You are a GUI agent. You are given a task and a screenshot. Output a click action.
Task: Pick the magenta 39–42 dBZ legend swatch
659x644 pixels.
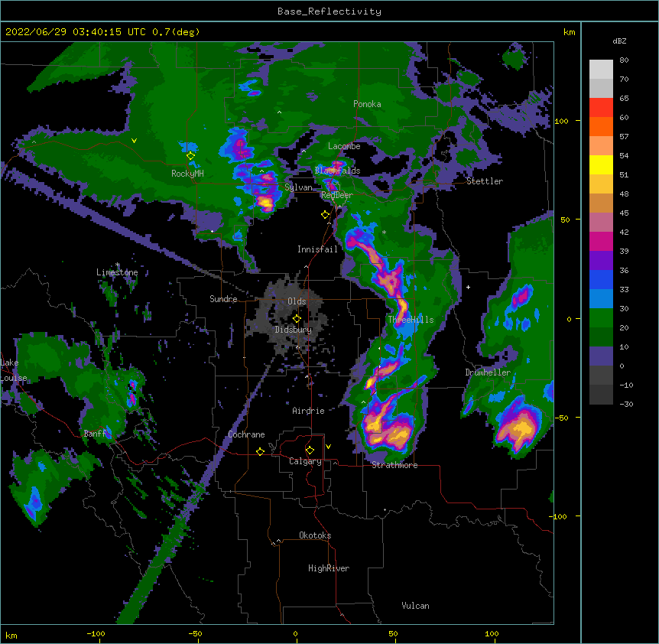click(x=601, y=241)
